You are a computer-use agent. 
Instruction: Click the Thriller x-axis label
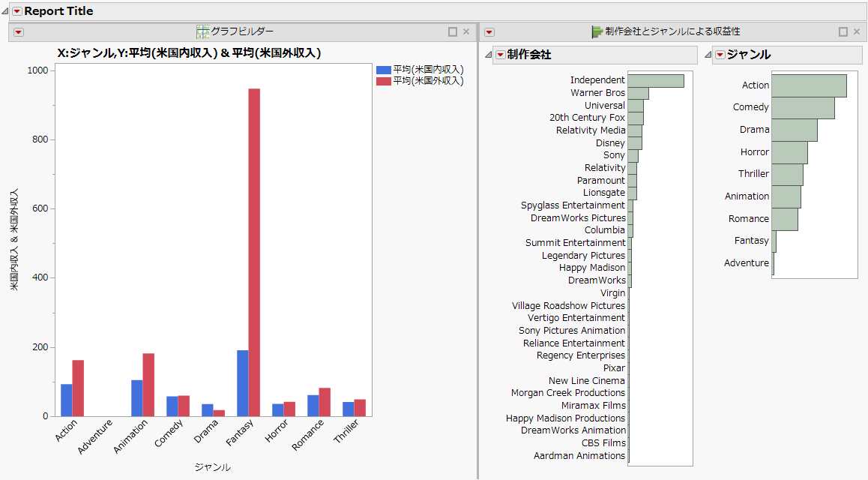346,431
